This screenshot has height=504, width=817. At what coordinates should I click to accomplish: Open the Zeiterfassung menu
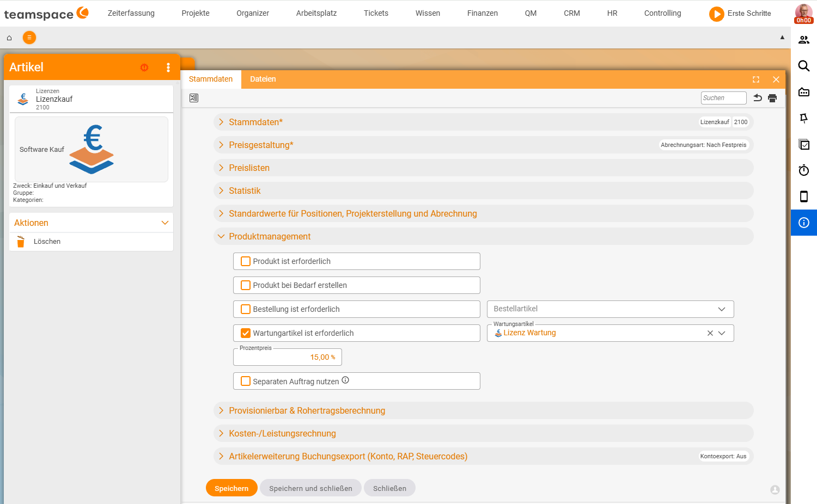131,13
